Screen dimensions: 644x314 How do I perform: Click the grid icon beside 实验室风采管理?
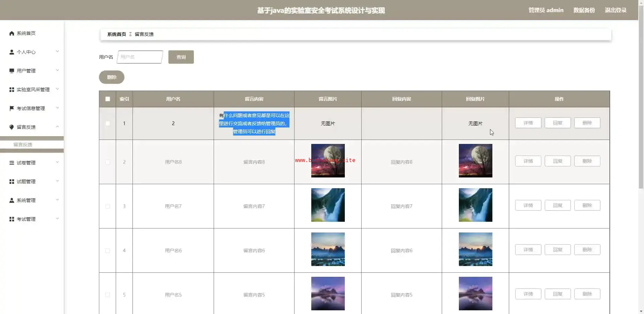click(x=12, y=90)
